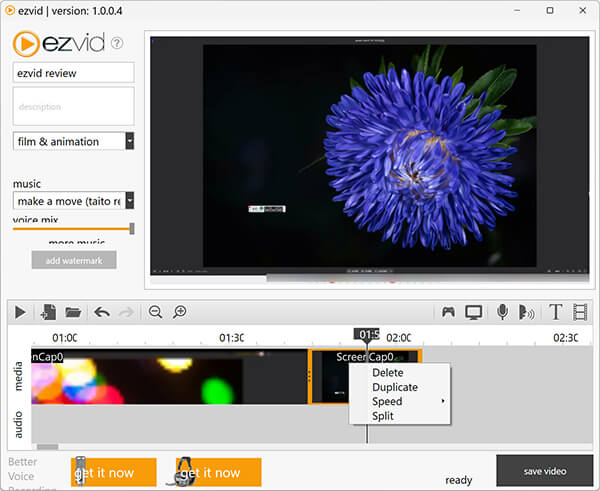
Task: Add pictures or video with the filmstrip icon
Action: click(x=580, y=312)
